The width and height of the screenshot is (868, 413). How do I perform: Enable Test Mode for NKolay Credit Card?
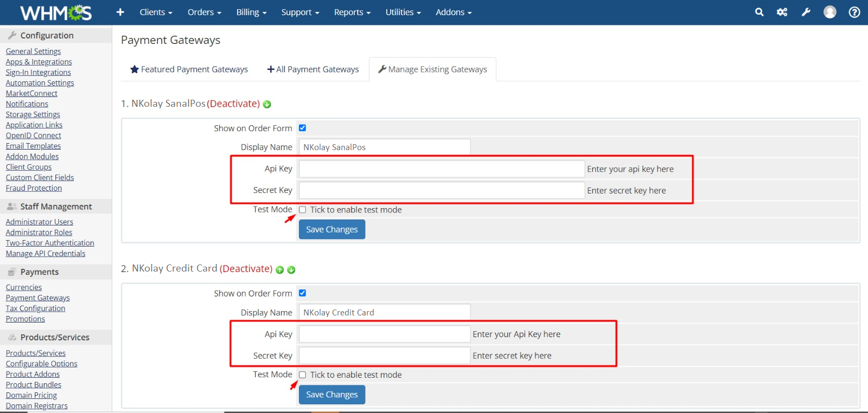pyautogui.click(x=303, y=375)
